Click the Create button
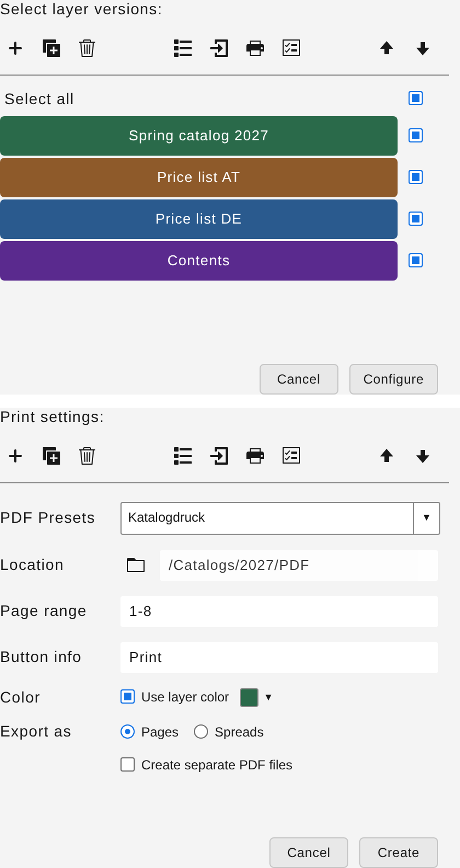This screenshot has height=868, width=460. (x=399, y=853)
